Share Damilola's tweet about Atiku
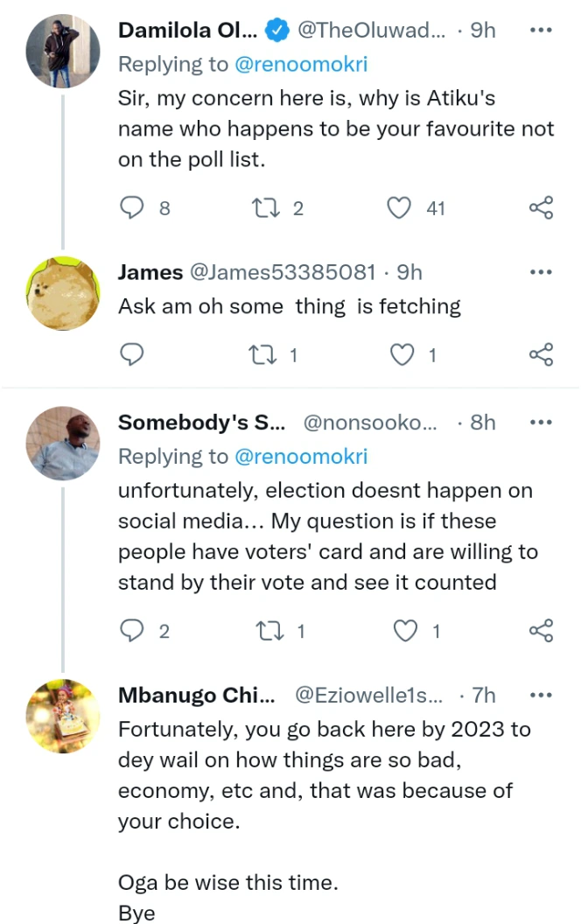This screenshot has width=581, height=924. [542, 207]
